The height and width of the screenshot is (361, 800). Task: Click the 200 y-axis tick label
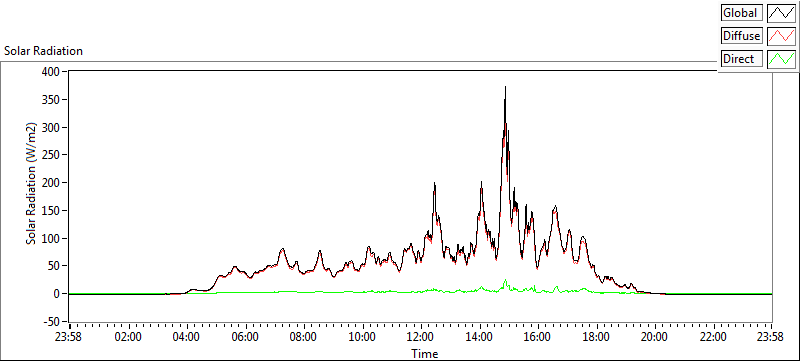coord(51,183)
